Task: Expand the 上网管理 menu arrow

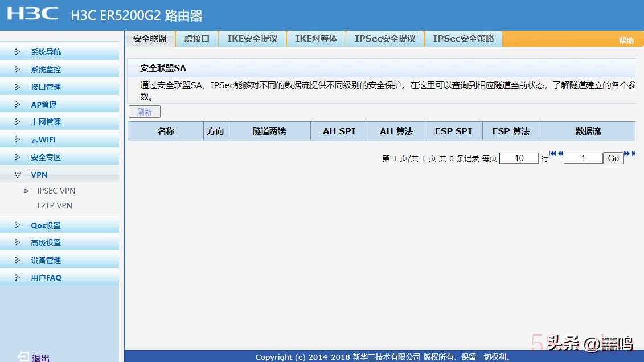Action: click(17, 122)
